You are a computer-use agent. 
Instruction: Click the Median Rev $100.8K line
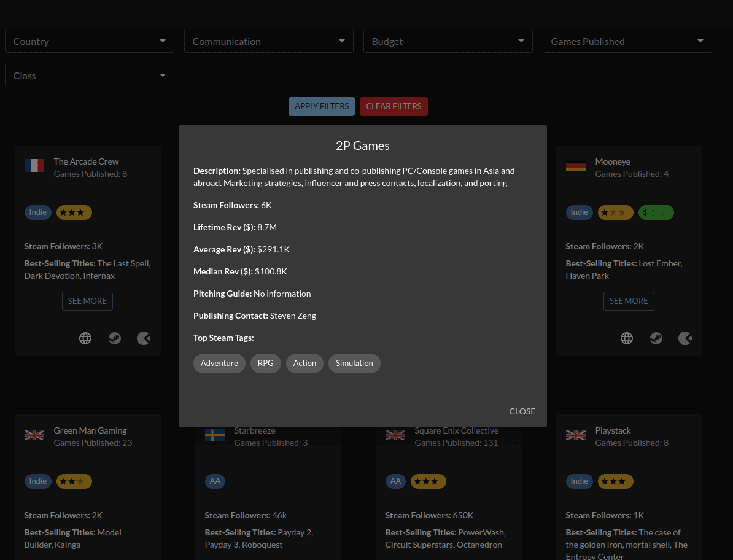[x=240, y=271]
